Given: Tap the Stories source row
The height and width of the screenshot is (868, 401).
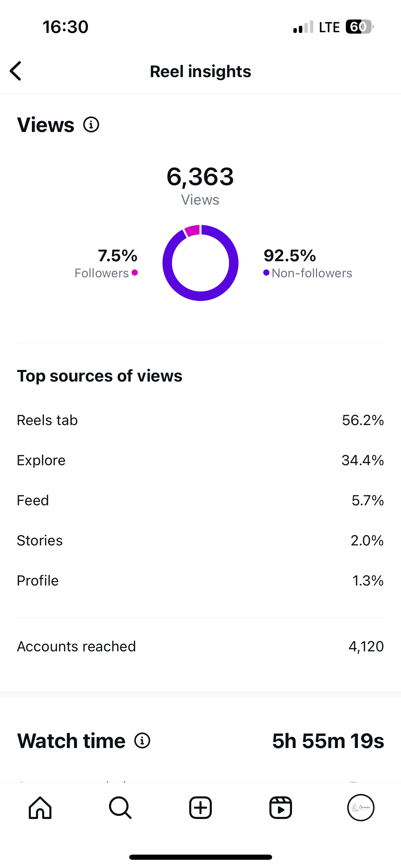Looking at the screenshot, I should [x=200, y=541].
